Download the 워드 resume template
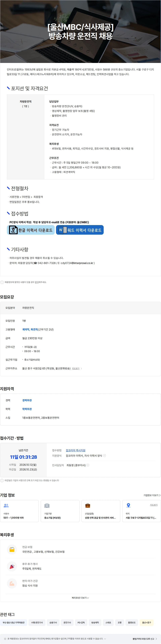 80,230
